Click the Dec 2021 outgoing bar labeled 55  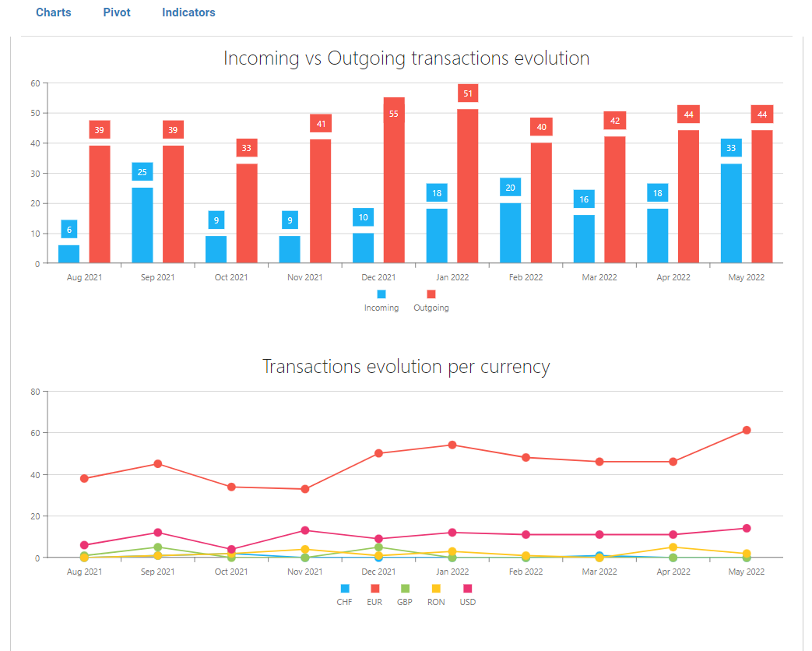394,187
